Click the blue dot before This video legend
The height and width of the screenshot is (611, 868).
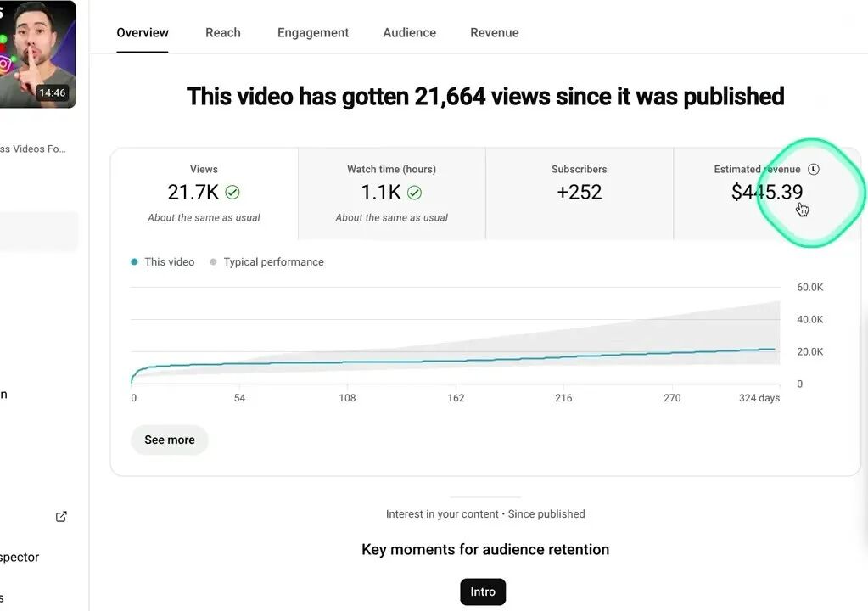133,262
